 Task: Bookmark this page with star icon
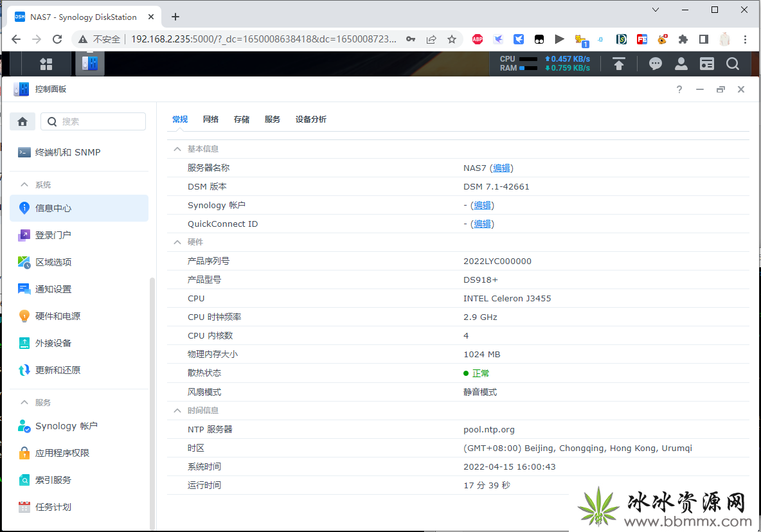pos(452,39)
